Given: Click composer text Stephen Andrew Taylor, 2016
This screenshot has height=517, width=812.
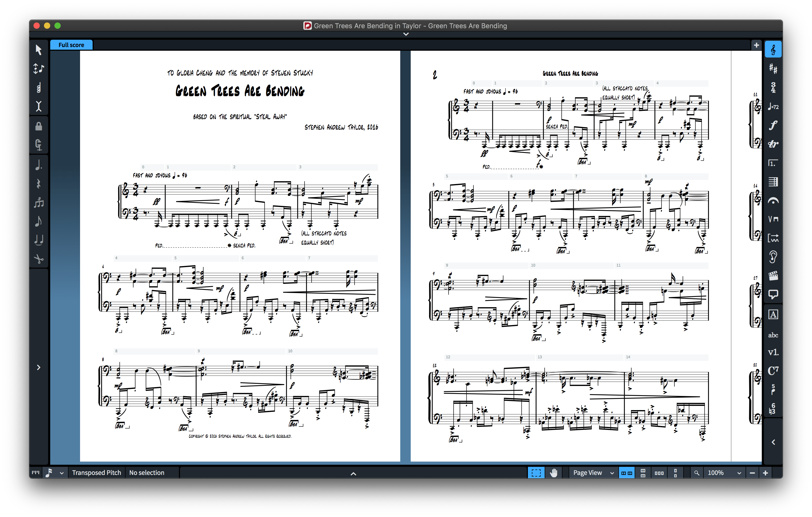Looking at the screenshot, I should (341, 127).
